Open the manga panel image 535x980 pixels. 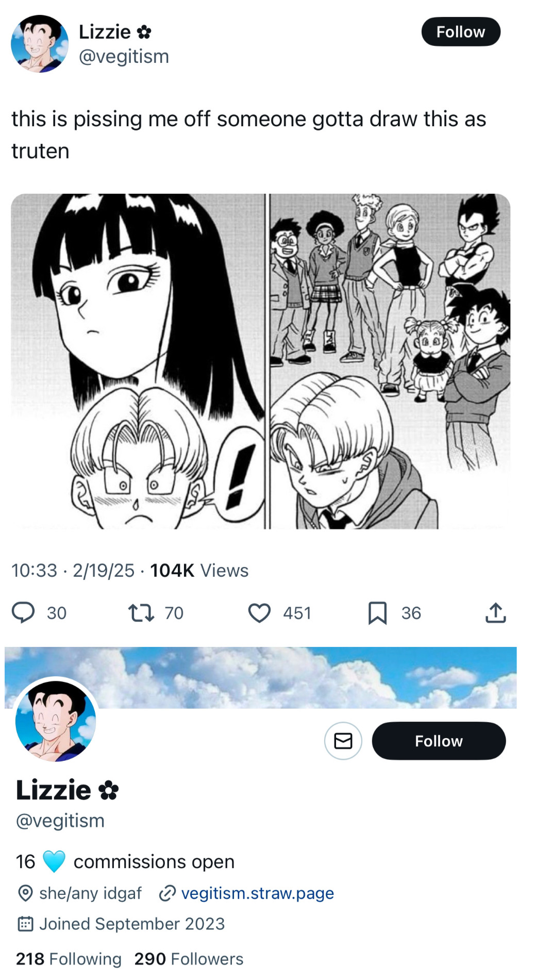click(261, 361)
